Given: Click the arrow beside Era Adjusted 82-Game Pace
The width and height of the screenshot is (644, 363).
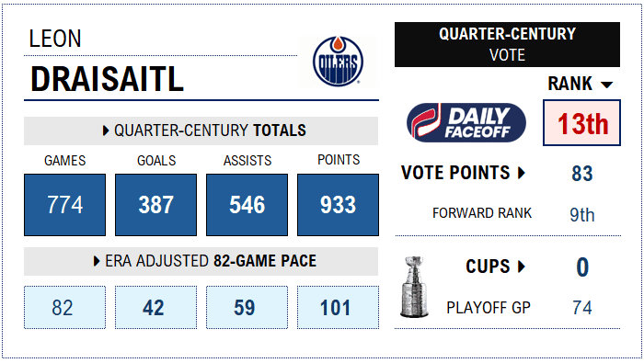Looking at the screenshot, I should (97, 261).
